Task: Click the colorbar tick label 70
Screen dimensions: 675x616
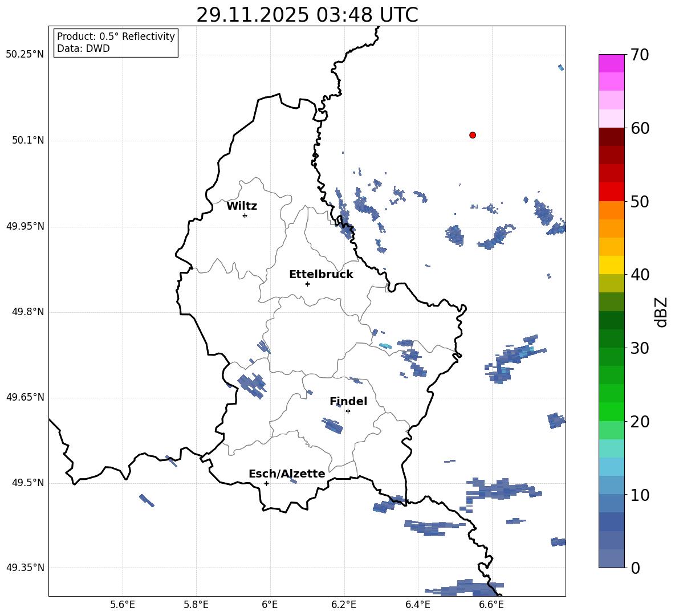Action: point(640,55)
